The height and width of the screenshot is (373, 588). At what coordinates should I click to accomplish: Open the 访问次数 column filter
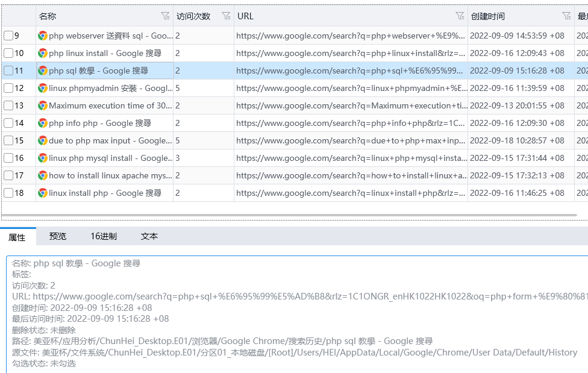point(226,16)
